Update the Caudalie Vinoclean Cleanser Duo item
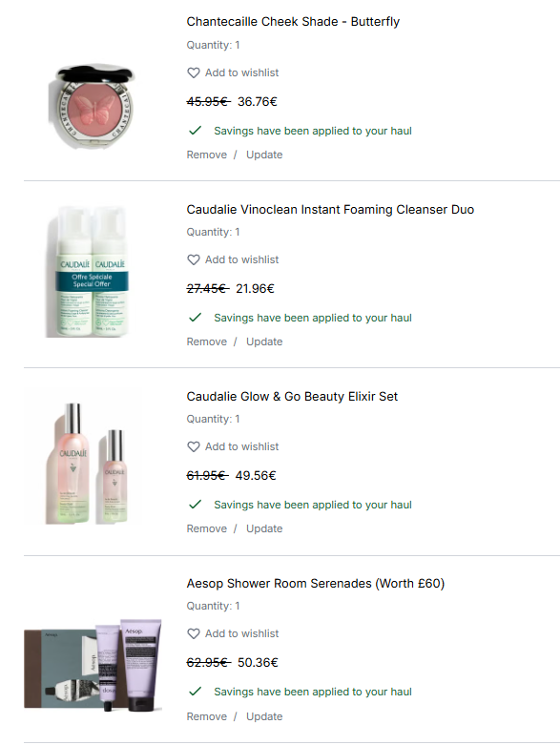 click(264, 341)
